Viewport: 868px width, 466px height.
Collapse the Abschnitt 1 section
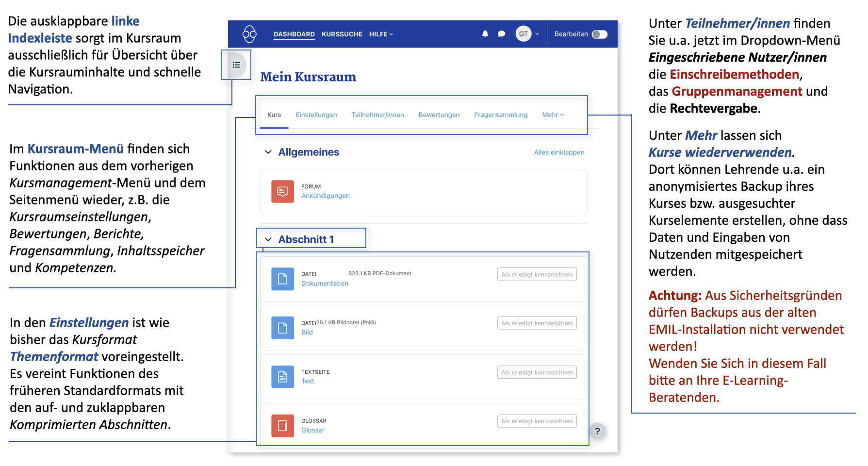268,239
